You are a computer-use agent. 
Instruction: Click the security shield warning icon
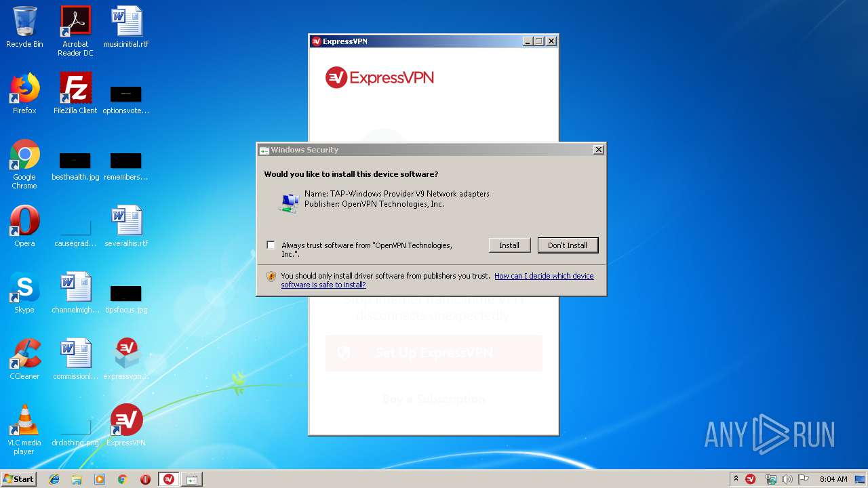point(271,277)
